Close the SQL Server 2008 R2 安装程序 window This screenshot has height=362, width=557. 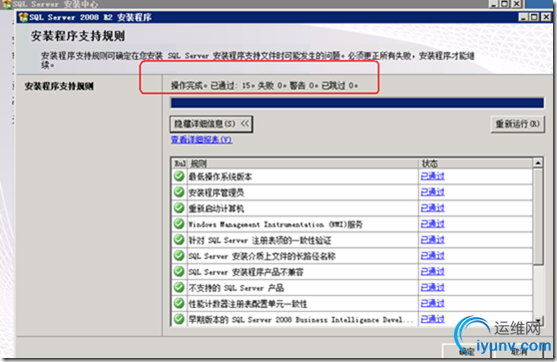click(546, 17)
